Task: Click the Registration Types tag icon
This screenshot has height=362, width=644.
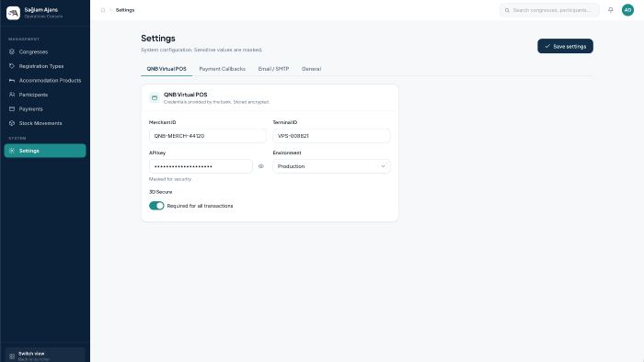Action: click(12, 66)
